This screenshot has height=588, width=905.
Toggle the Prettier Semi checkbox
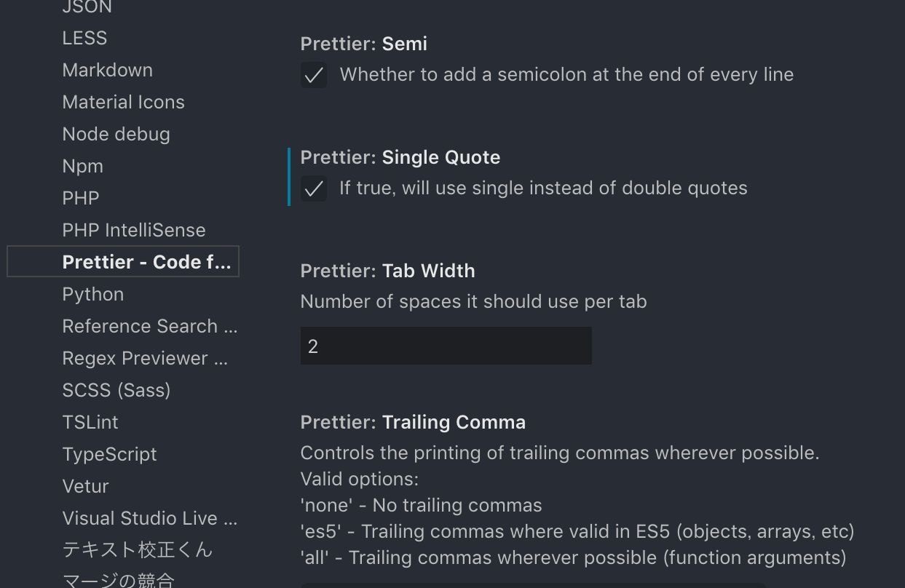point(314,76)
